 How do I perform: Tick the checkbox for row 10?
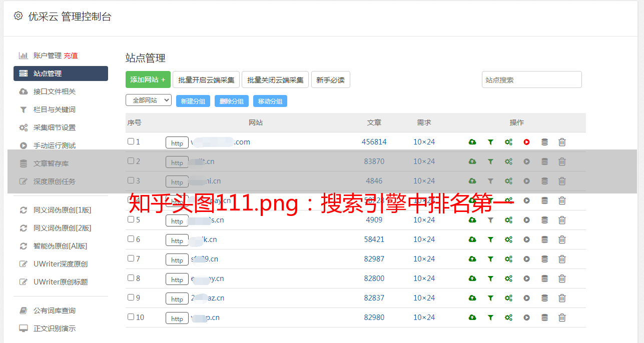pyautogui.click(x=131, y=317)
